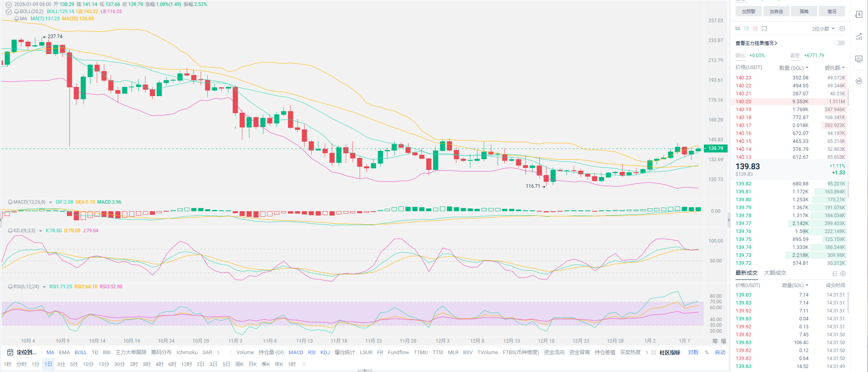Show buy orders only in order book
The width and height of the screenshot is (868, 372).
(747, 29)
